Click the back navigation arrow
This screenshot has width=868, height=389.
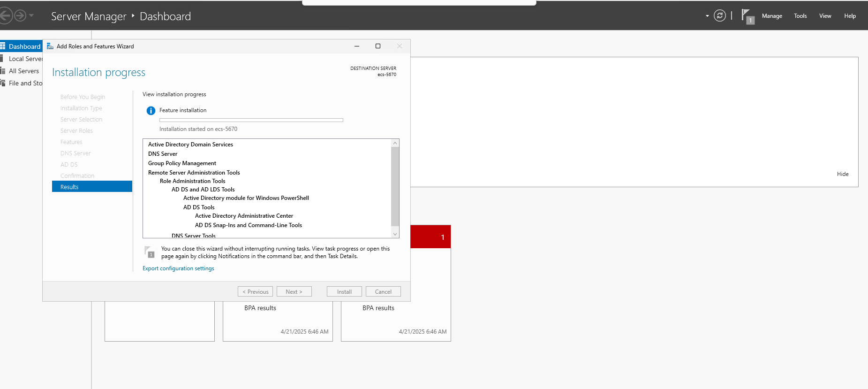pyautogui.click(x=5, y=16)
